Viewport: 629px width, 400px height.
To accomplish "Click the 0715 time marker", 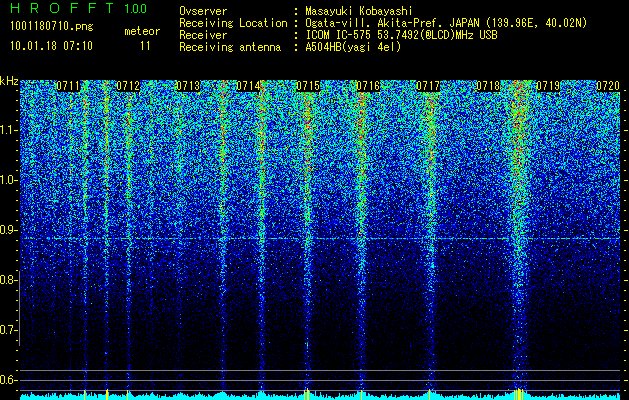I will pyautogui.click(x=308, y=86).
